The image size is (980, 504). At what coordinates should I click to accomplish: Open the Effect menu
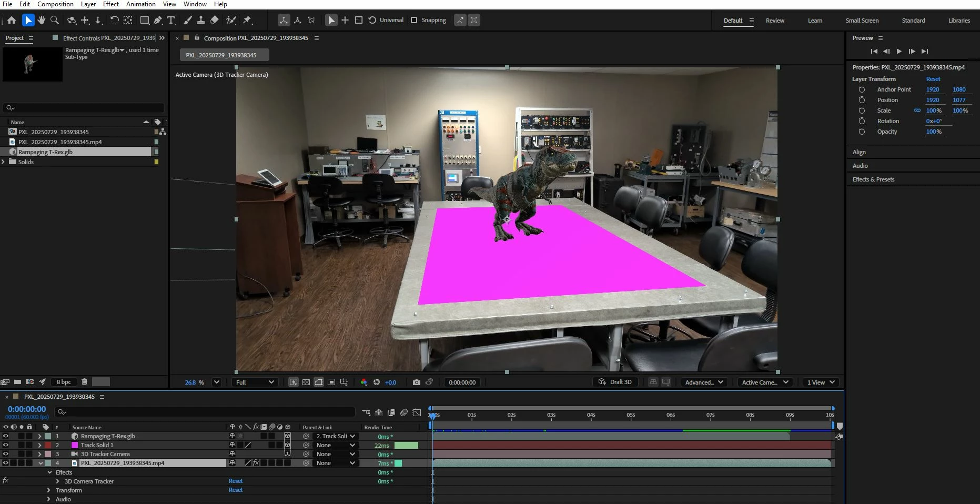tap(111, 4)
